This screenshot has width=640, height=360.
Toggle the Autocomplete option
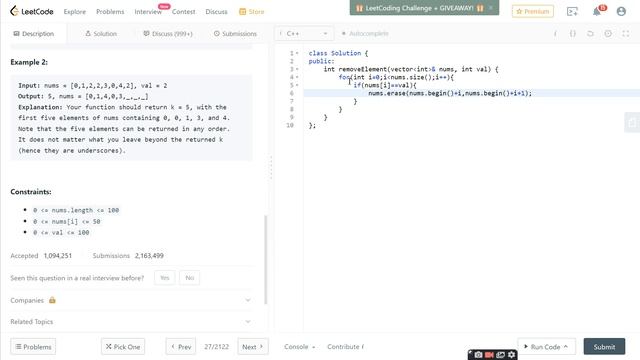point(364,33)
